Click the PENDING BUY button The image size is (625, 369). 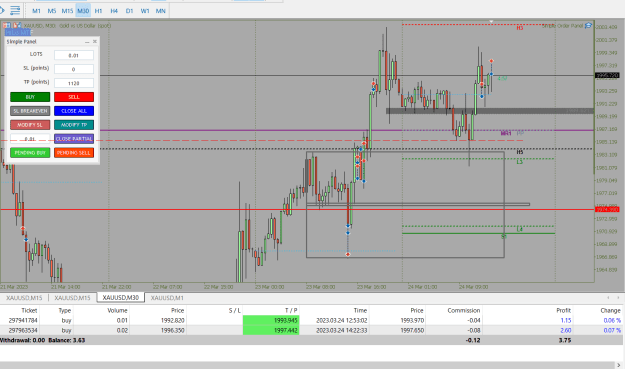30,153
